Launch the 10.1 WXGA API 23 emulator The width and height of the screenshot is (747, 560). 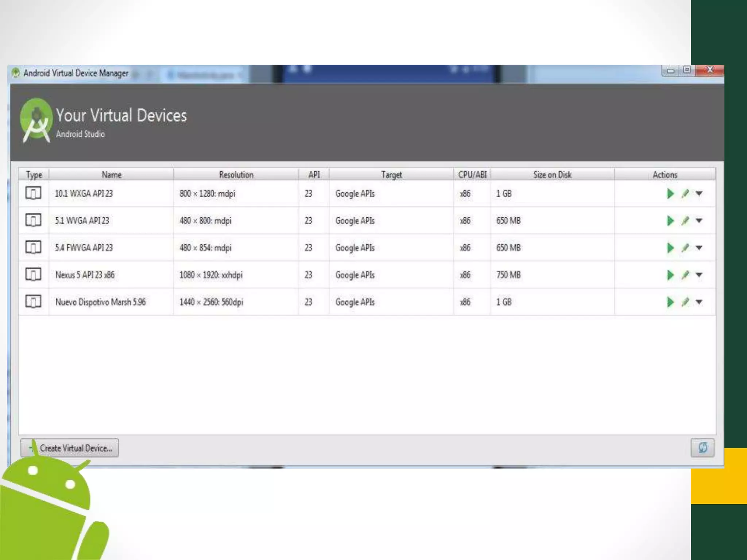[x=670, y=194]
